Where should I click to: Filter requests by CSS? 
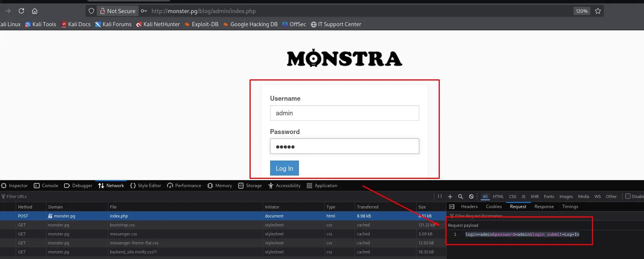[x=513, y=196]
